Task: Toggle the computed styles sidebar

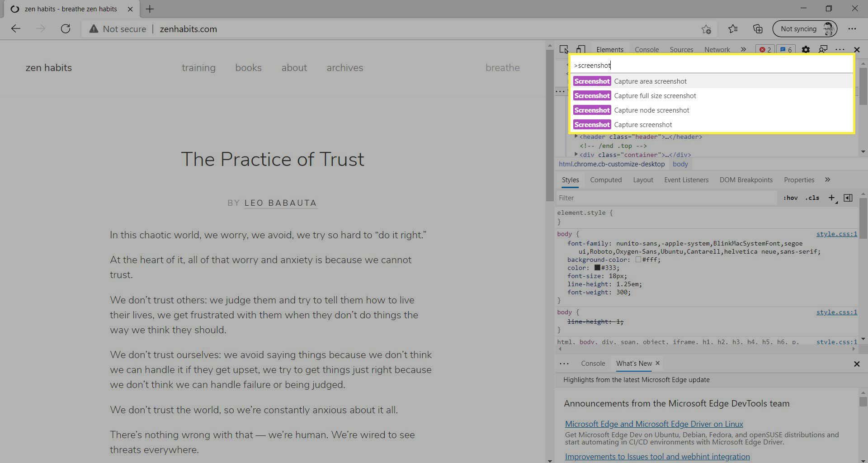Action: point(848,198)
